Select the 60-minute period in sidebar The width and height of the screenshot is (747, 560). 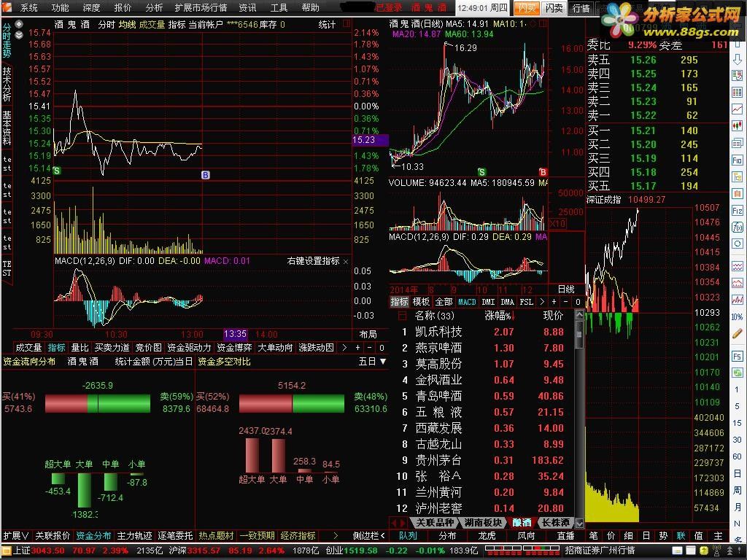[x=737, y=456]
